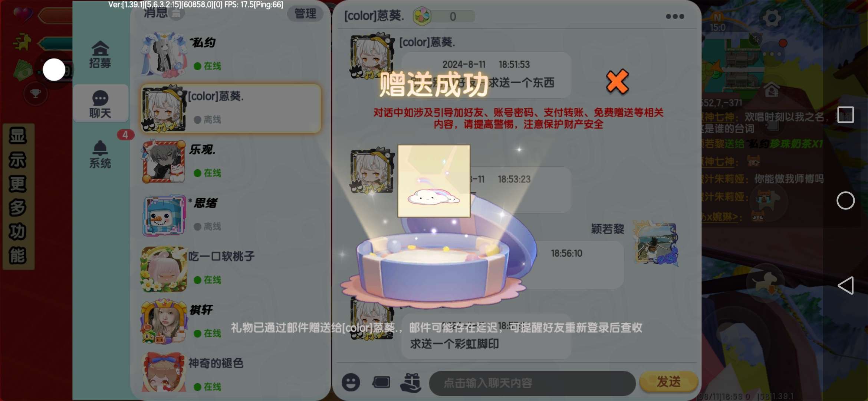868x401 pixels.
Task: Select the 乐观. conversation in the list
Action: coord(230,162)
